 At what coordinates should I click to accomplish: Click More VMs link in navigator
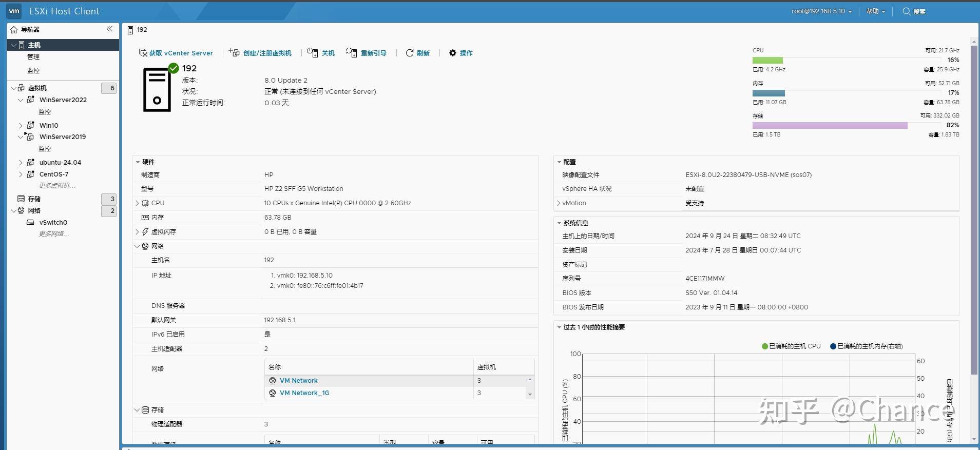pos(57,186)
